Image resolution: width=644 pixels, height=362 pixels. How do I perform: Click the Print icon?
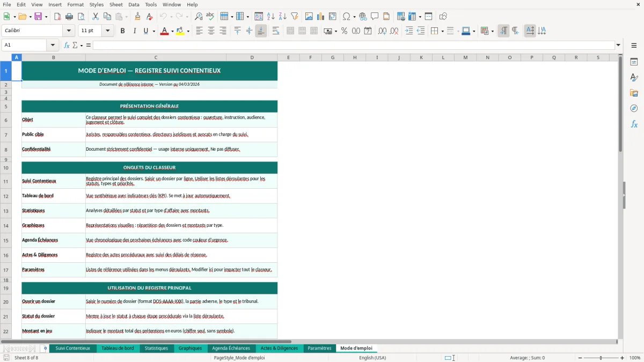point(69,17)
